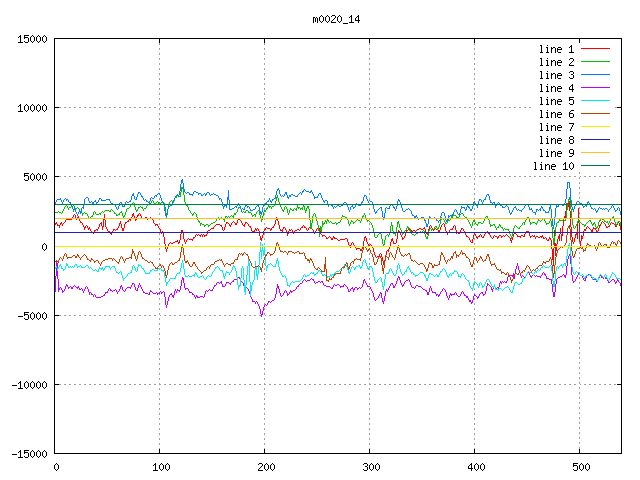640x480 pixels.
Task: Click the dark blue line 8 legend swatch
Action: pyautogui.click(x=596, y=140)
